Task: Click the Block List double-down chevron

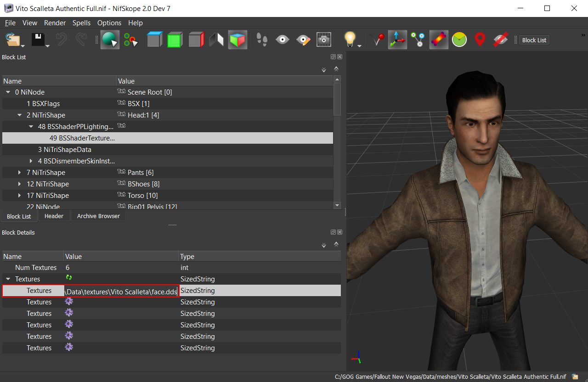Action: tap(324, 69)
